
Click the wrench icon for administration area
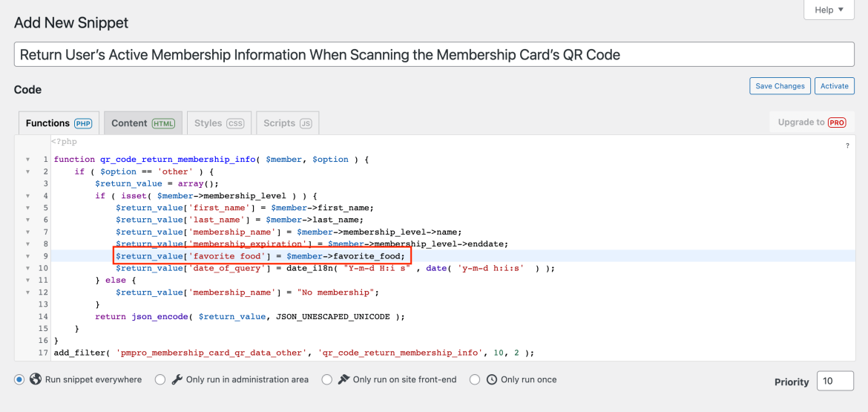pyautogui.click(x=177, y=379)
